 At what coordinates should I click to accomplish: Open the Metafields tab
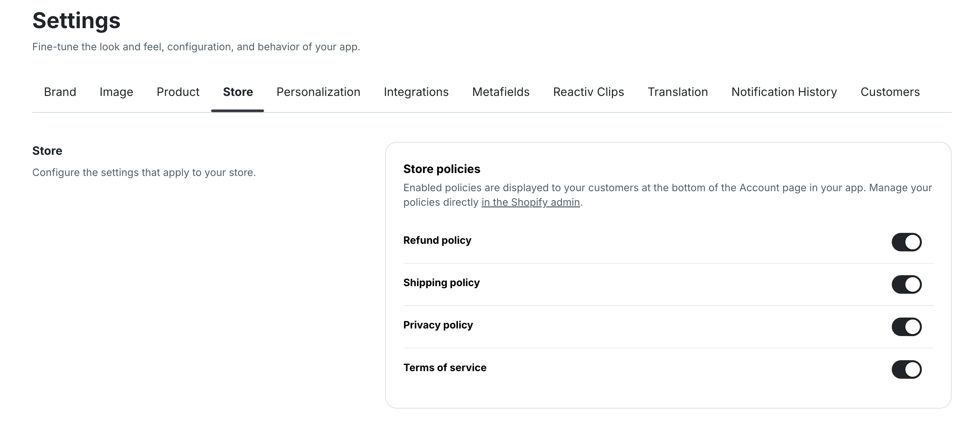click(501, 92)
